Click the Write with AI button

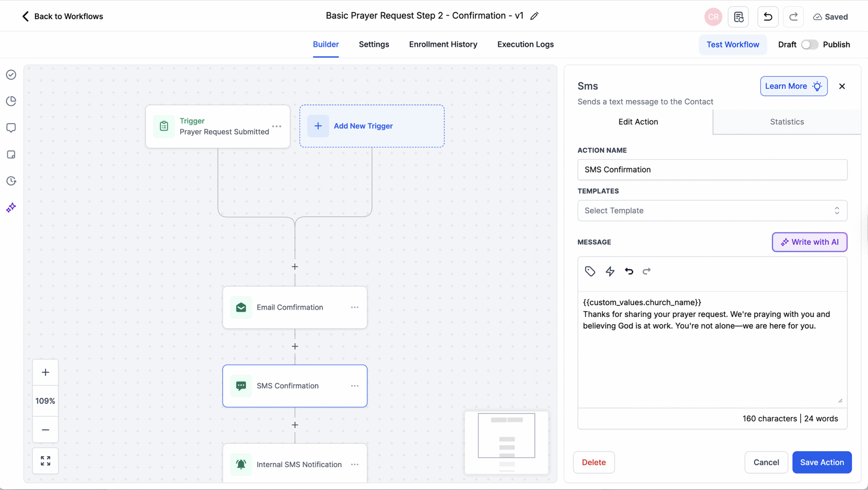pos(809,242)
